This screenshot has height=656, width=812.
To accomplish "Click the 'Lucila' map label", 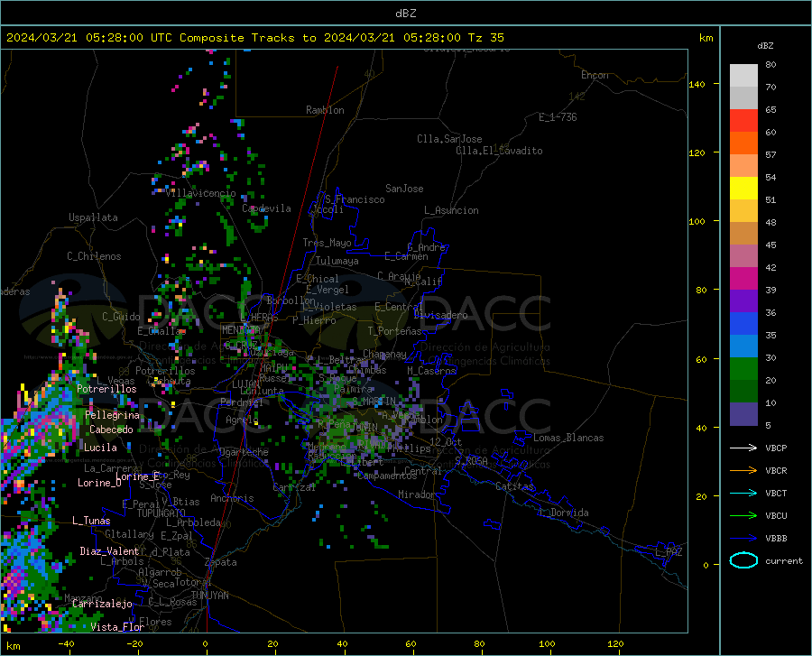I will tap(100, 448).
